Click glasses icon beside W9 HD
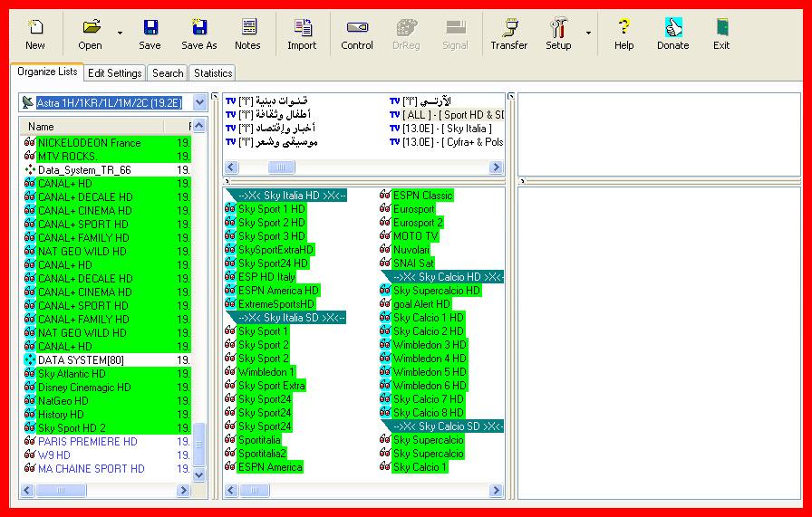 pos(30,455)
